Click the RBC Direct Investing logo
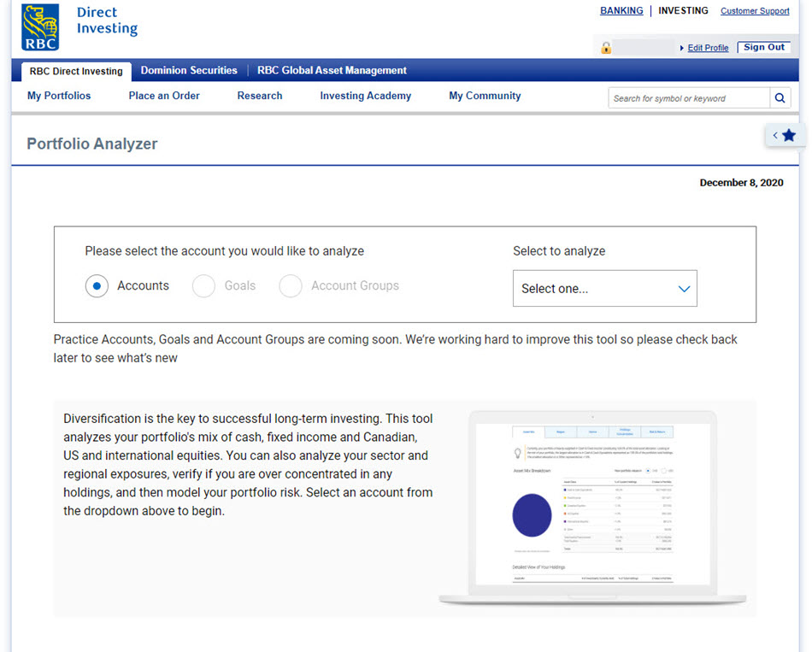The height and width of the screenshot is (652, 812). 79,27
